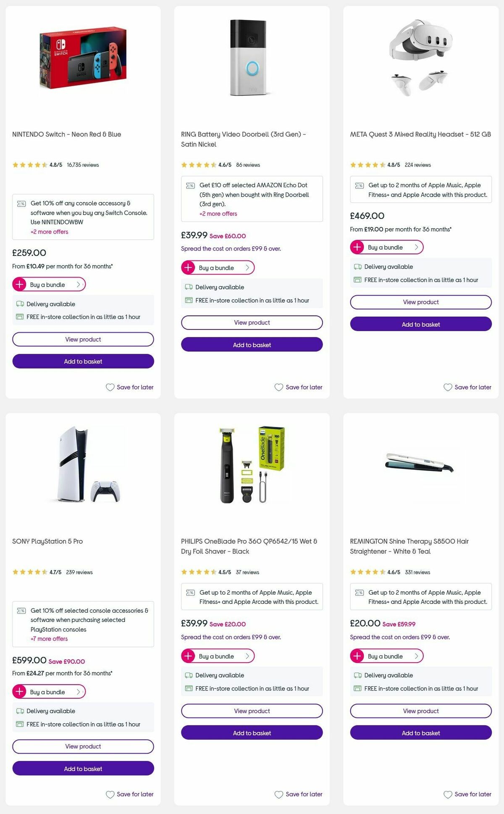Add the Ring Doorbell to basket
504x814 pixels.
[x=252, y=345]
